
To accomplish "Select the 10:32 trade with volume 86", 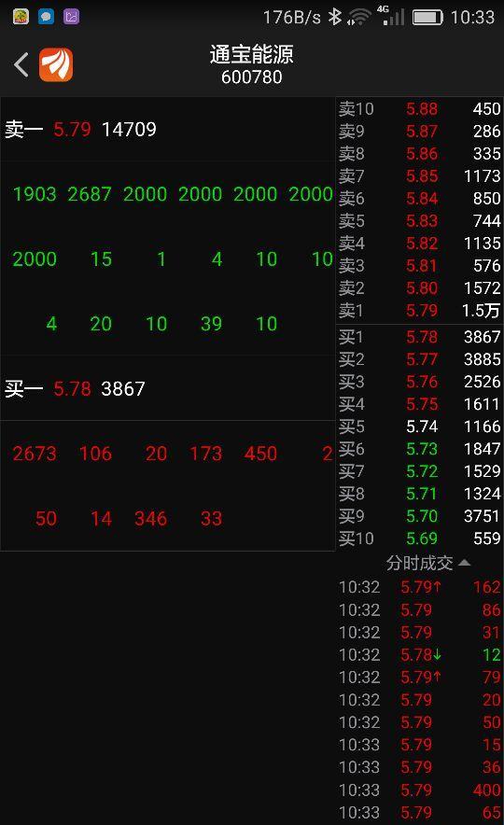I will [x=419, y=609].
